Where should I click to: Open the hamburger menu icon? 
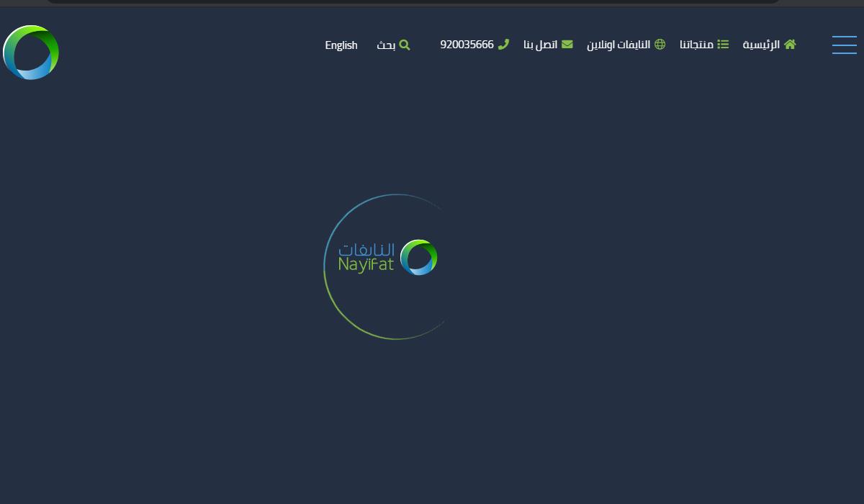coord(845,45)
